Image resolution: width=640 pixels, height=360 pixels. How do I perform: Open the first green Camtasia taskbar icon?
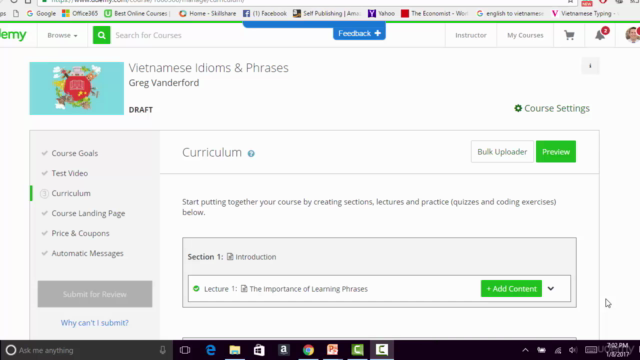(x=357, y=350)
